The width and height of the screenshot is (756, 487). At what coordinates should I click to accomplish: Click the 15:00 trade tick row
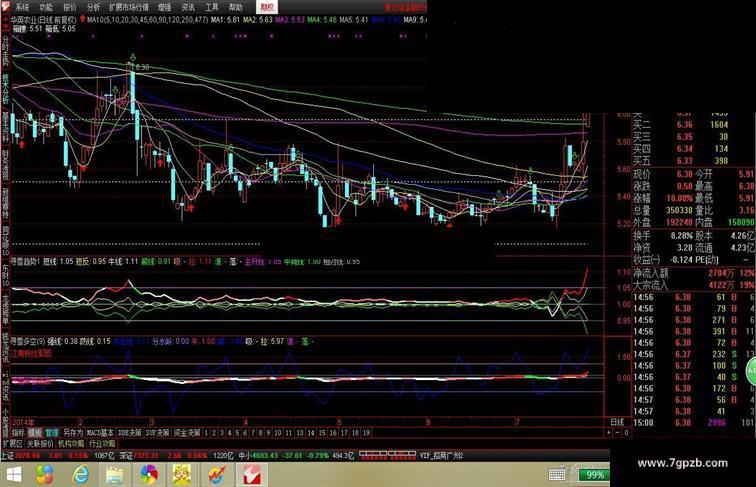click(x=693, y=423)
